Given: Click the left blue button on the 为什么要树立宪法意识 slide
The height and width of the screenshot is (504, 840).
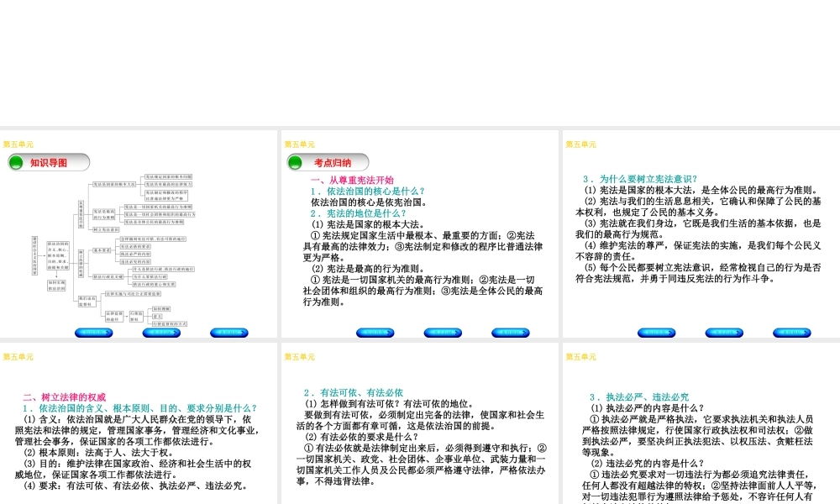Looking at the screenshot, I should [x=657, y=333].
